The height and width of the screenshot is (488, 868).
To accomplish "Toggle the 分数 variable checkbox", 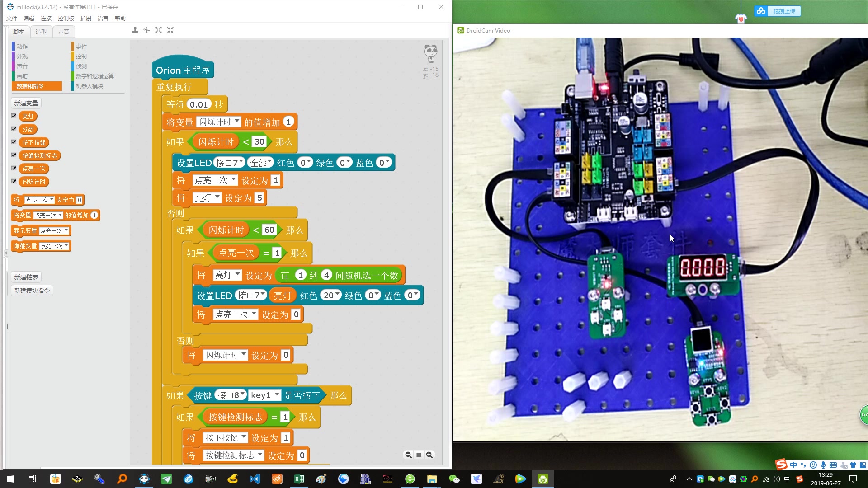I will tap(14, 129).
